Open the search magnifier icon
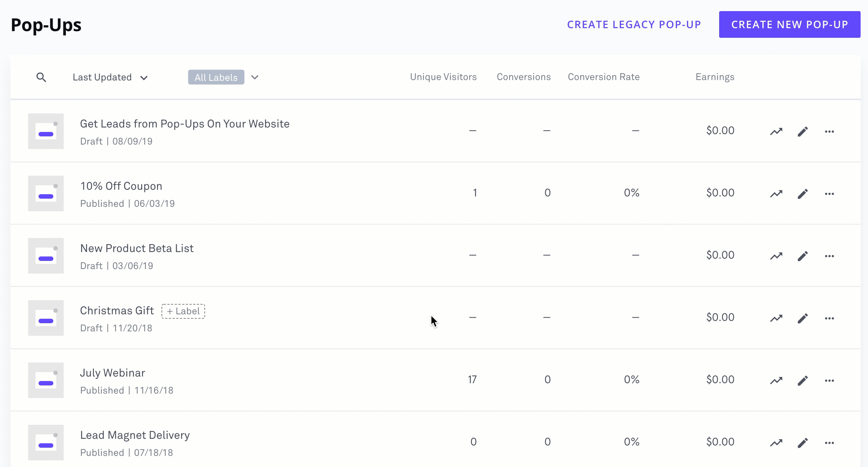The image size is (868, 467). tap(41, 77)
